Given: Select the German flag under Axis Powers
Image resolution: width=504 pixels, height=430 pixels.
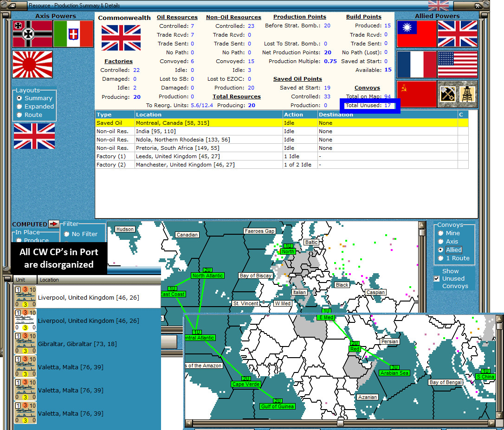Looking at the screenshot, I should point(32,34).
